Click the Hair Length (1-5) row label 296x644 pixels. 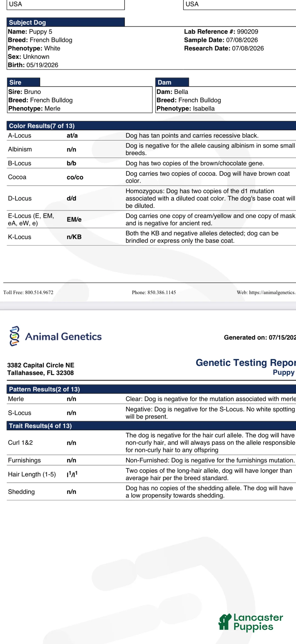click(x=32, y=474)
